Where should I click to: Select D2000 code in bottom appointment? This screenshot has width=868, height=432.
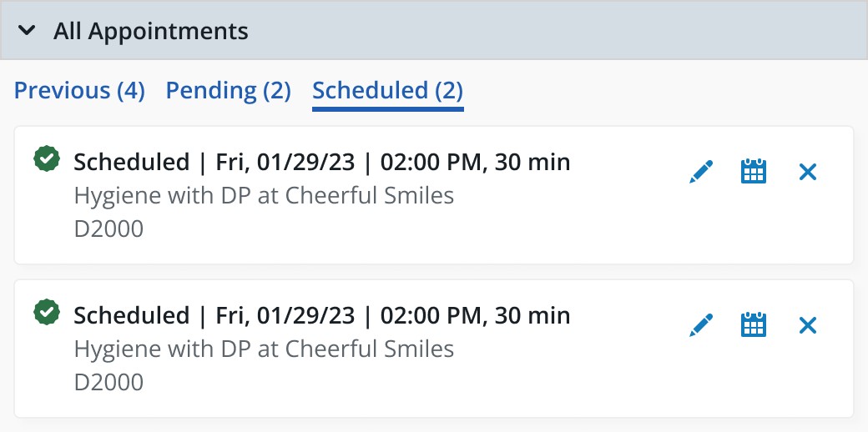tap(108, 382)
